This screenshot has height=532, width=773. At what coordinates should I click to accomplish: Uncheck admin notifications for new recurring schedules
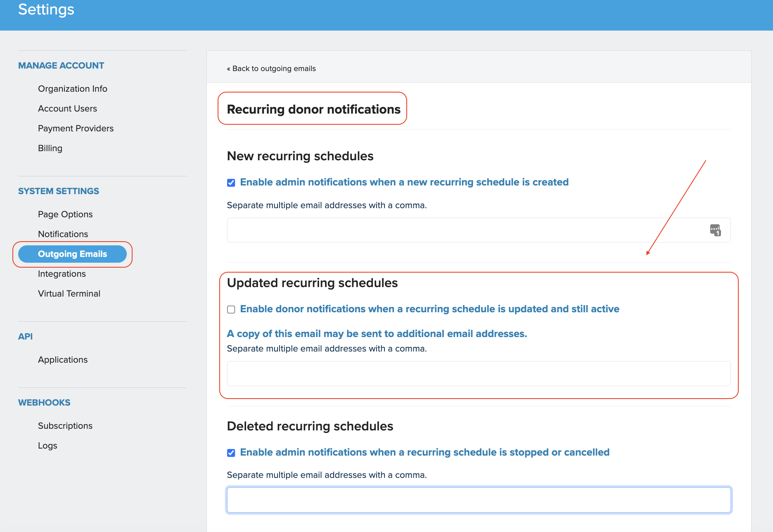click(231, 182)
